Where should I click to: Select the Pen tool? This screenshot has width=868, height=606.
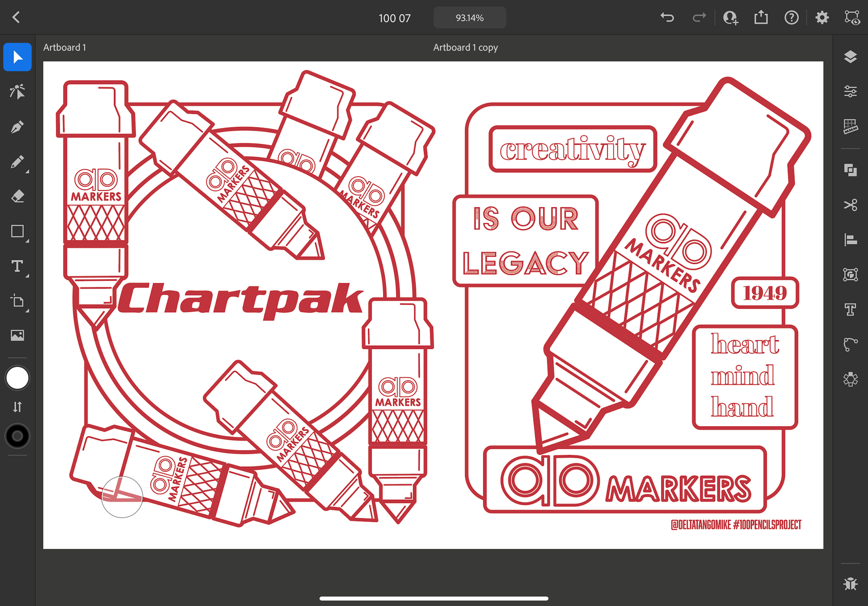pos(17,127)
